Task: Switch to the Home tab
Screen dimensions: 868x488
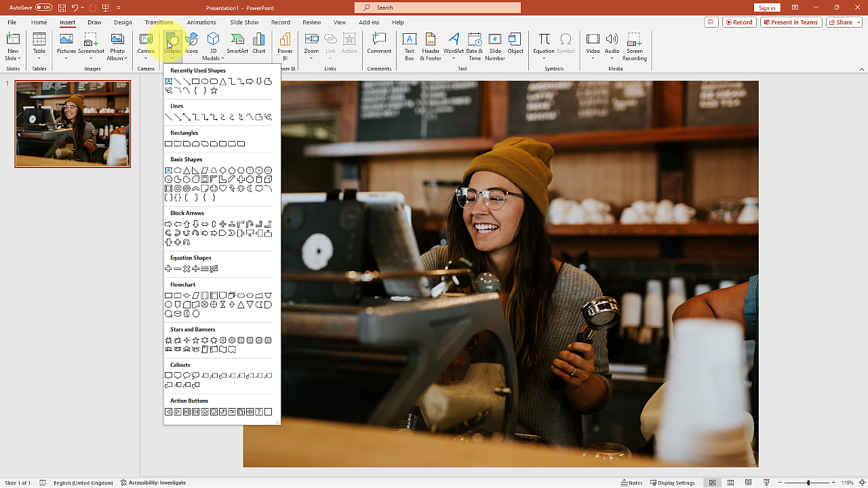Action: (39, 22)
